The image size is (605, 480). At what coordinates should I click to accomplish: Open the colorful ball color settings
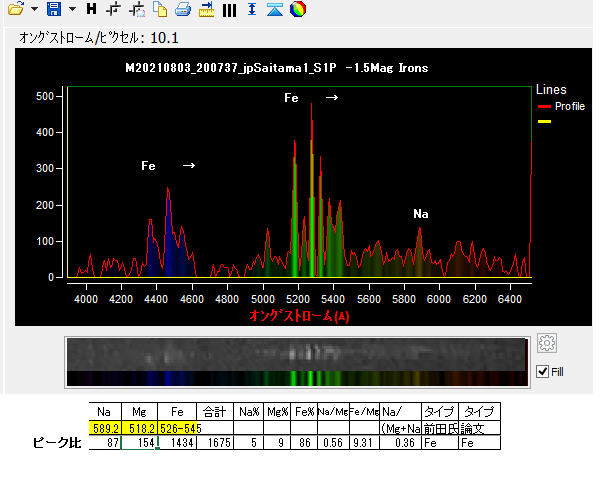click(x=298, y=9)
